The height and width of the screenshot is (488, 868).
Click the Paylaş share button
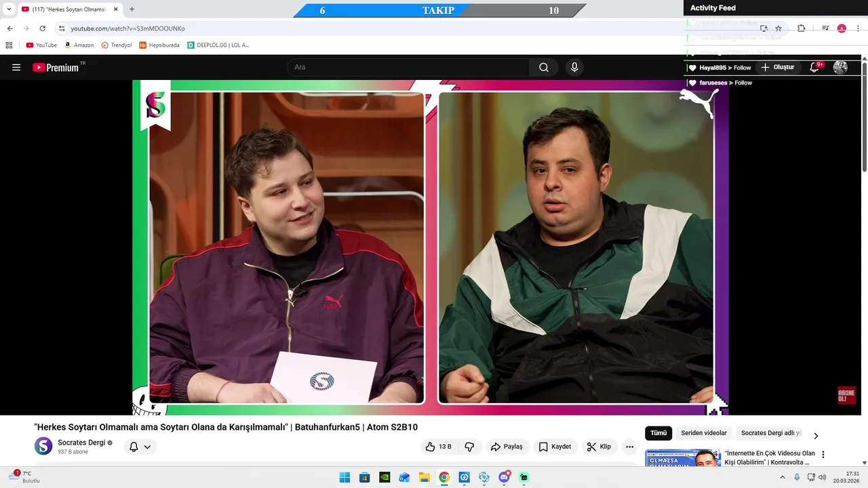tap(507, 447)
